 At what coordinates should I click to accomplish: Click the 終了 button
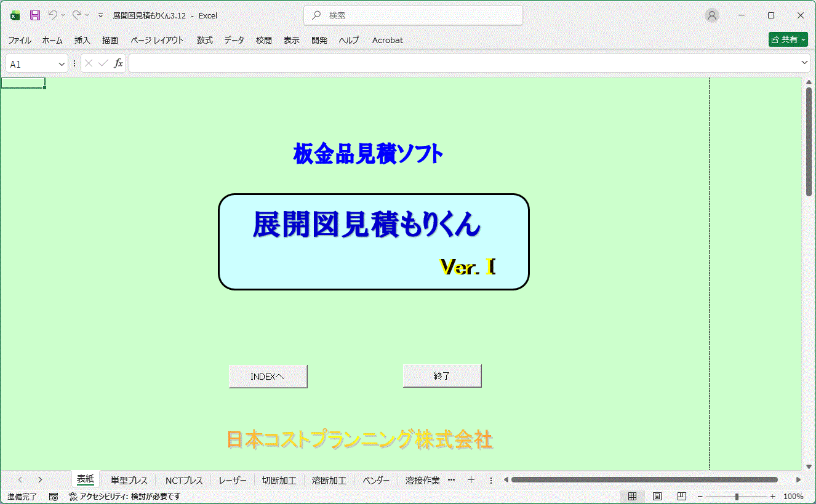coord(442,376)
